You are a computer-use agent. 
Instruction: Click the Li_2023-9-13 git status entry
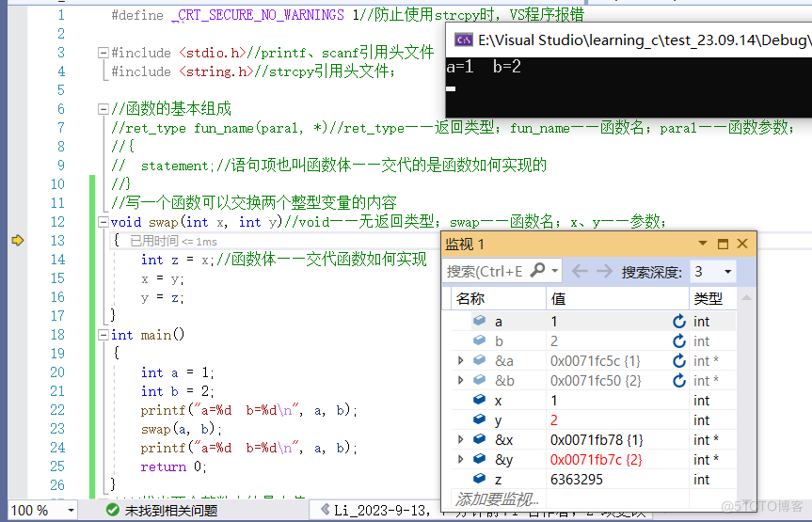click(382, 510)
